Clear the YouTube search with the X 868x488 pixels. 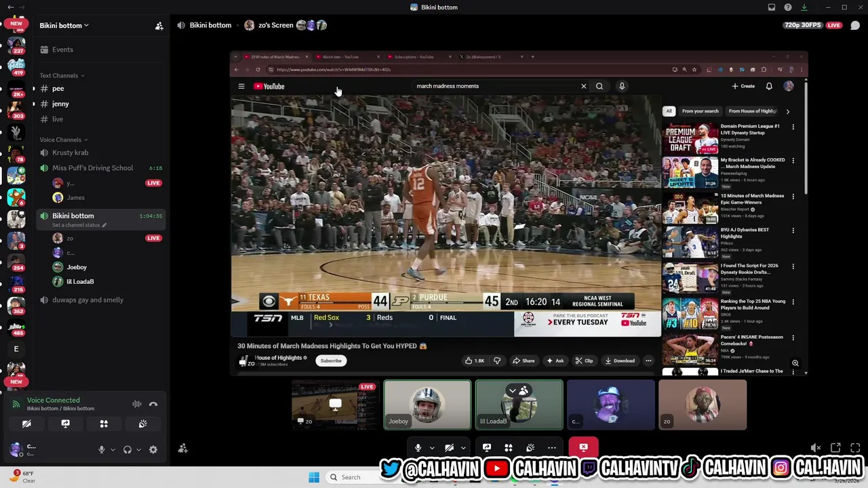pos(583,86)
